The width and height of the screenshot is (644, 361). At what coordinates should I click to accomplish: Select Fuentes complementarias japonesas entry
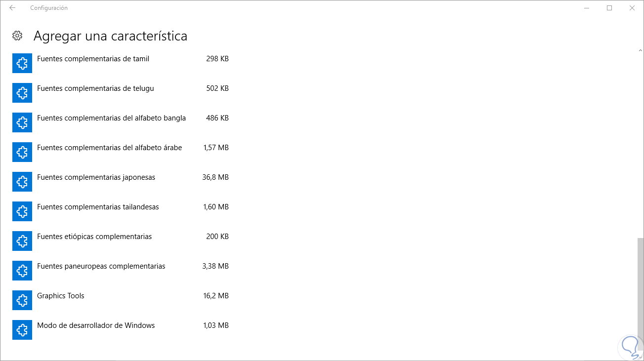pyautogui.click(x=96, y=177)
